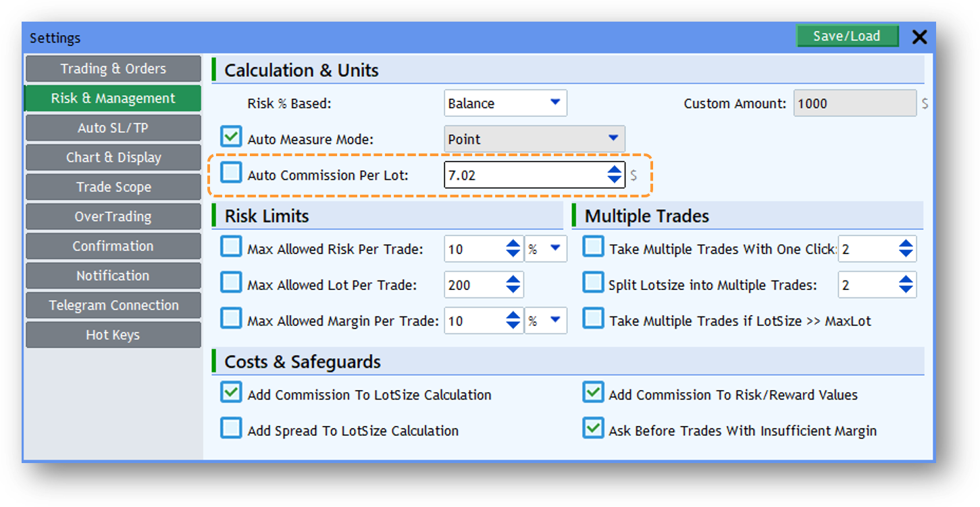This screenshot has width=980, height=507.
Task: Switch to the Confirmation tab
Action: tap(113, 246)
